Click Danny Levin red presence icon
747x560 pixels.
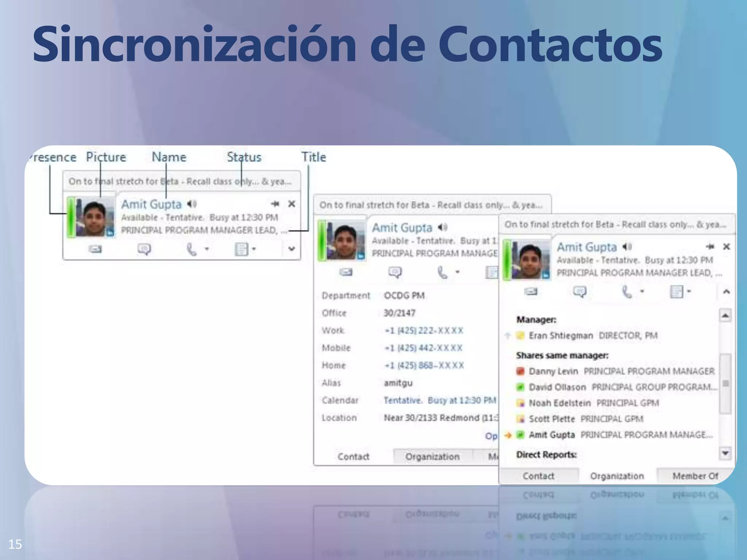[520, 371]
